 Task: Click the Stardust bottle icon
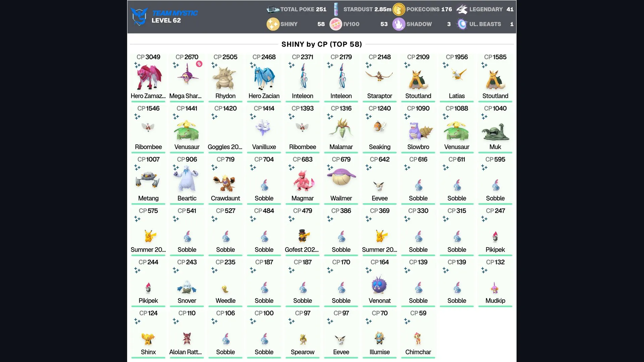[x=336, y=9]
